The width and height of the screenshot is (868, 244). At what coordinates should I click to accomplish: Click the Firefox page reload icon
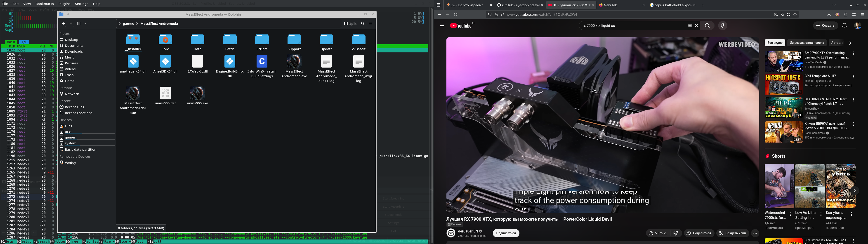point(455,14)
